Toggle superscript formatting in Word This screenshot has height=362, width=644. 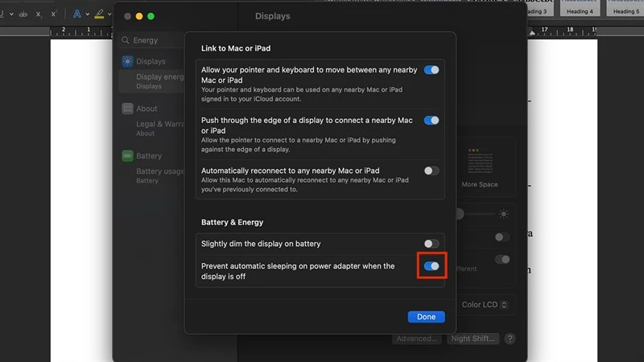[x=53, y=14]
